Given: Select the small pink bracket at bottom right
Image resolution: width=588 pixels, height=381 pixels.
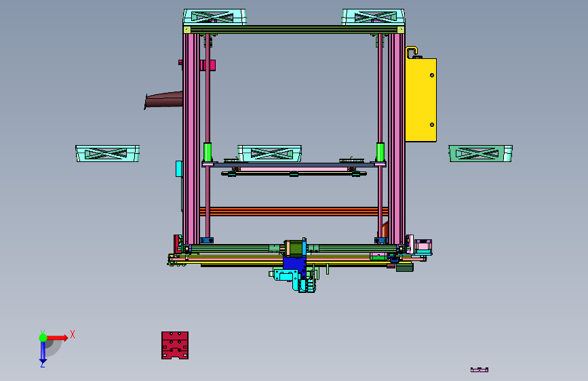Looking at the screenshot, I should pos(479,369).
